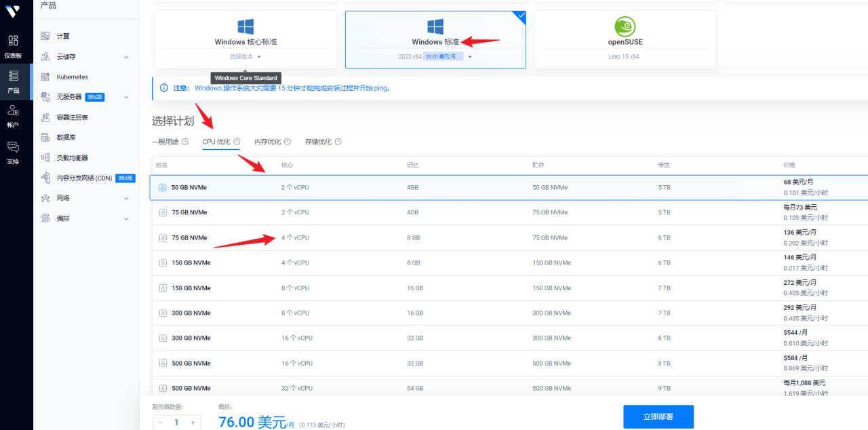Viewport: 868px width, 430px height.
Task: Open the 仪表板 dashboard icon
Action: [13, 41]
